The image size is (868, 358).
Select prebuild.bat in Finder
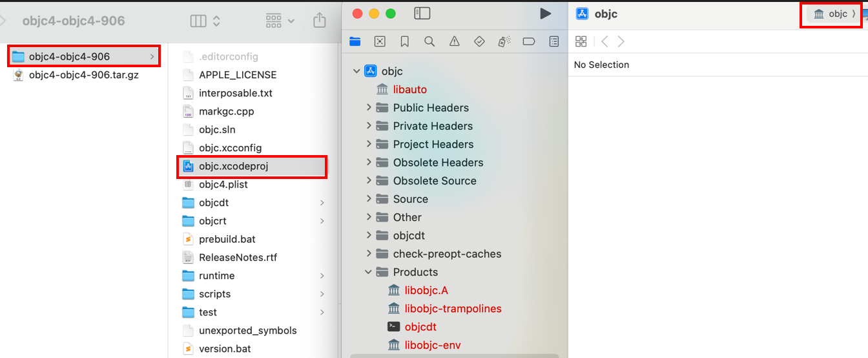[x=227, y=239]
